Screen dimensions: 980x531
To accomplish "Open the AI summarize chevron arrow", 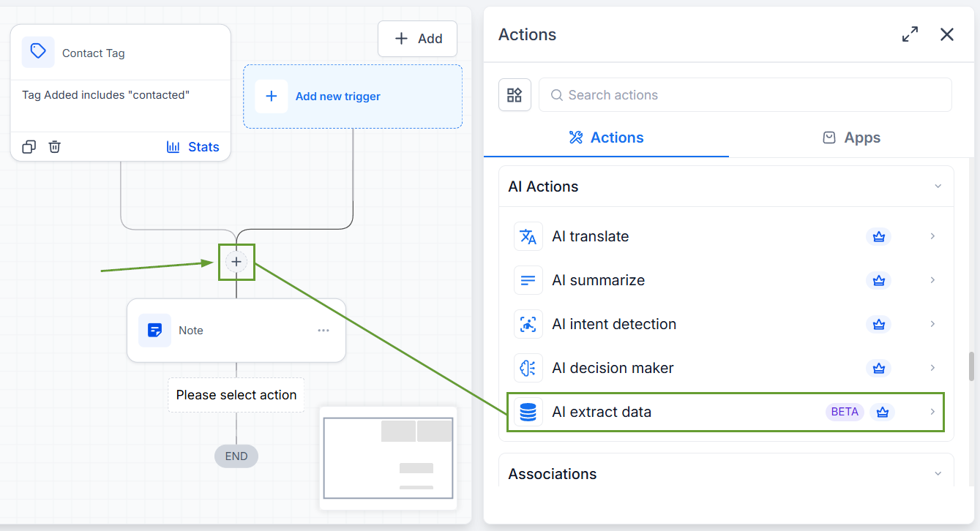I will coord(932,280).
